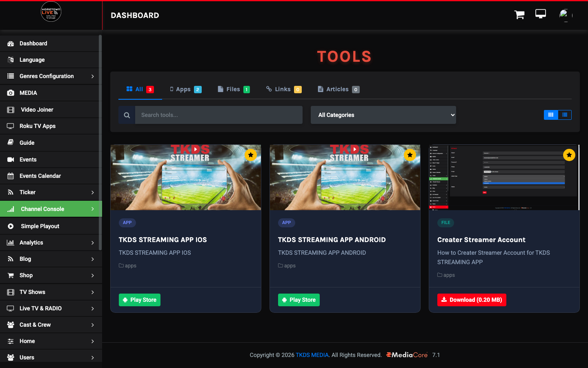
Task: Click the Cast & Crew people icon
Action: pyautogui.click(x=11, y=325)
